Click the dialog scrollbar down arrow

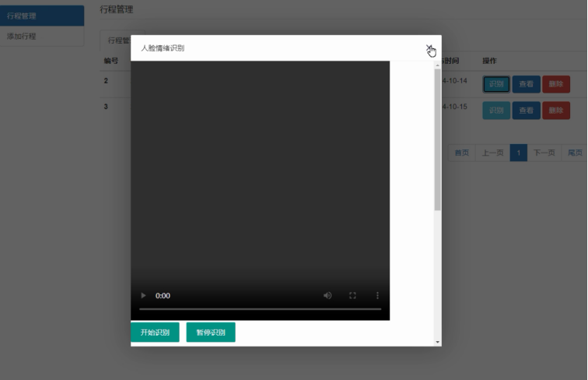[437, 342]
